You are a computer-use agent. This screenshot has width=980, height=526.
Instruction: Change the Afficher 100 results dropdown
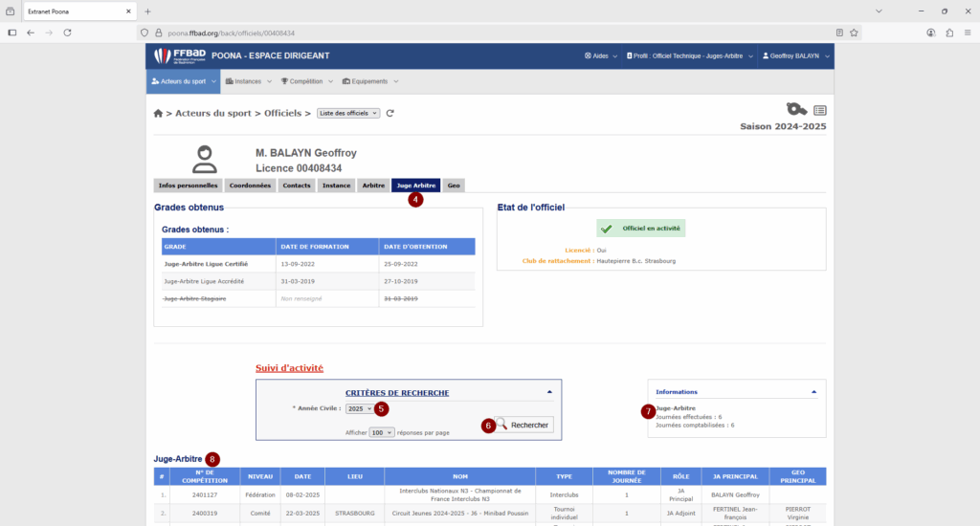click(381, 432)
